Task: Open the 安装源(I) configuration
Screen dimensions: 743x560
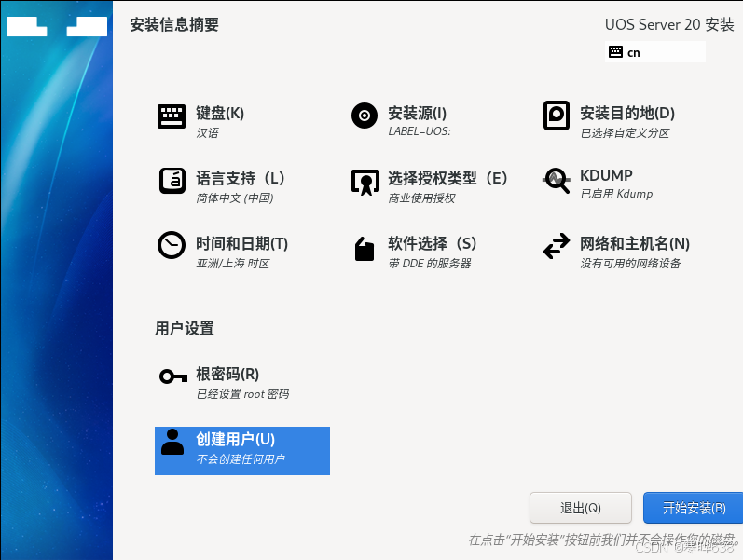Action: 417,114
